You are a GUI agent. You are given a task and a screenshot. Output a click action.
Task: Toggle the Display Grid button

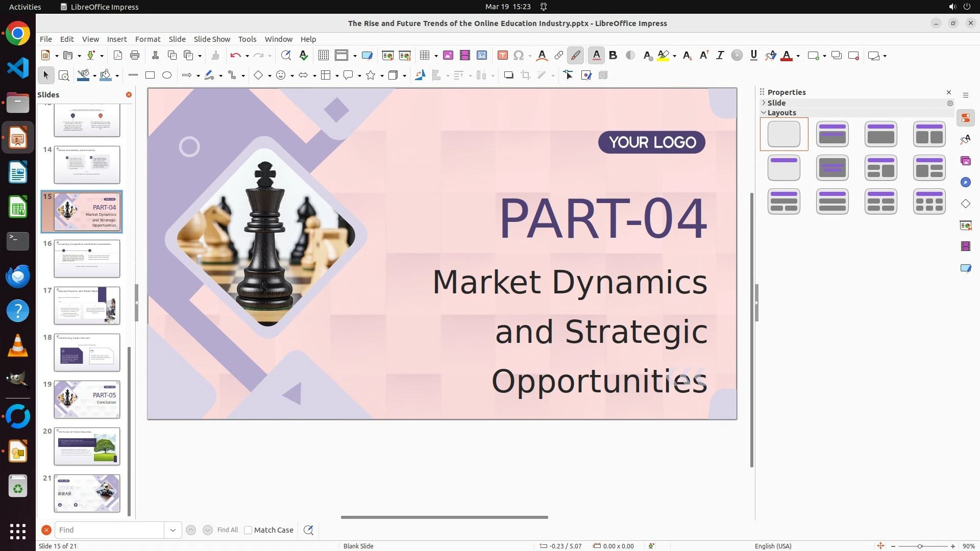(324, 56)
